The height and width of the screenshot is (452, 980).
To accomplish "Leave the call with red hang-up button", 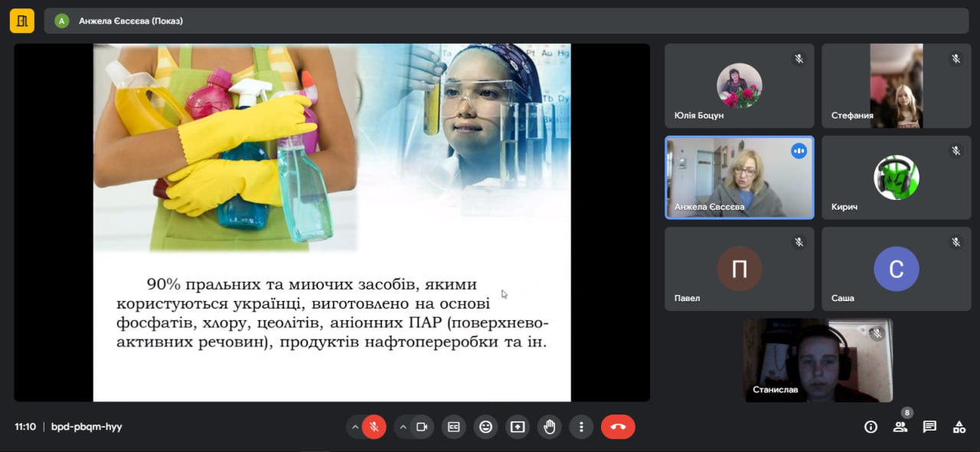I will [618, 427].
